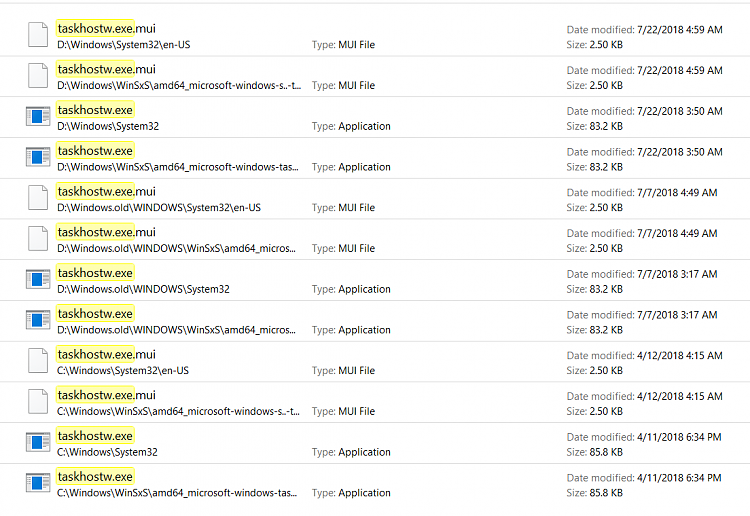Click file icon of D:\Windows.old\WINDOWS\WinSxS mui file
This screenshot has width=750, height=516.
[x=38, y=238]
